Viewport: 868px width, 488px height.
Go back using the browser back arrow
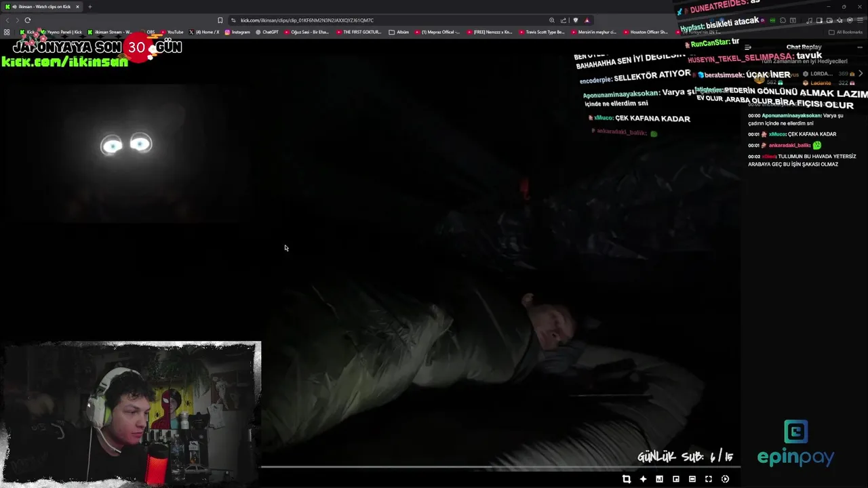(7, 20)
